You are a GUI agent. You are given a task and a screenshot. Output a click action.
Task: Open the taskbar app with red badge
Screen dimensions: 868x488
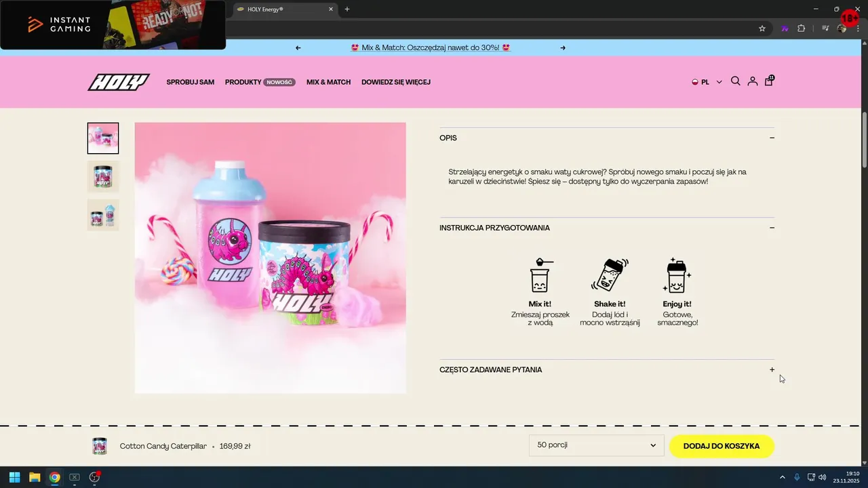(x=95, y=477)
